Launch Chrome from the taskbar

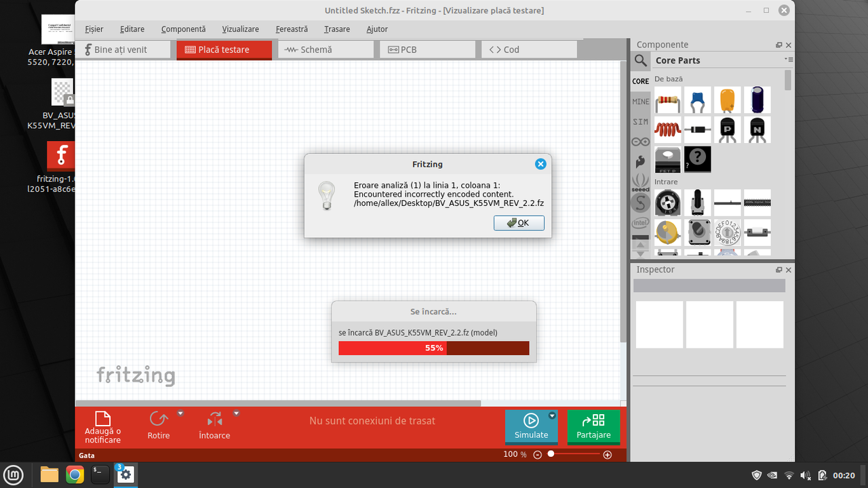75,474
